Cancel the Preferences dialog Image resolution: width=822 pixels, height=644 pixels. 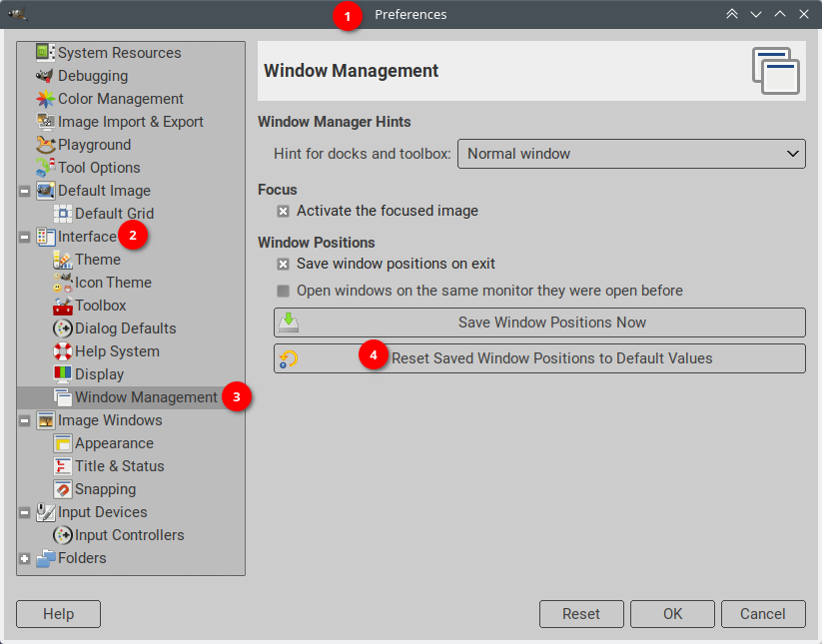[763, 614]
